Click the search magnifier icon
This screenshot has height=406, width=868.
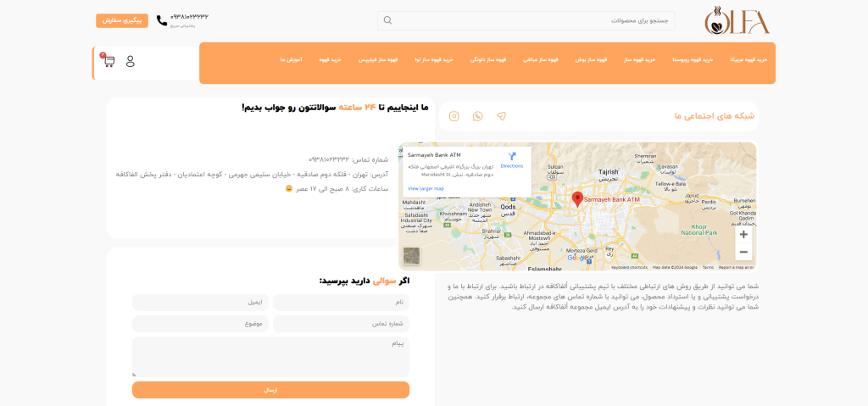(x=387, y=20)
